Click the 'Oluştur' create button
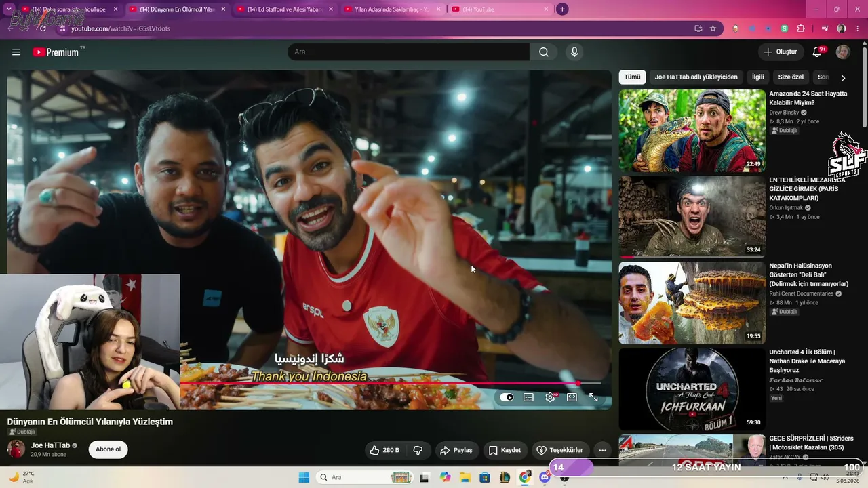The height and width of the screenshot is (488, 868). tap(781, 52)
